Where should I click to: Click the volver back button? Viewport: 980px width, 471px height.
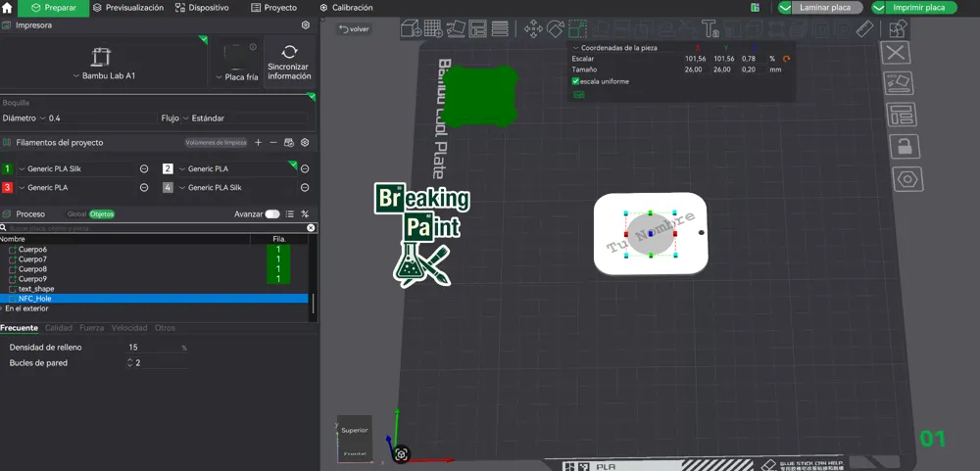355,28
